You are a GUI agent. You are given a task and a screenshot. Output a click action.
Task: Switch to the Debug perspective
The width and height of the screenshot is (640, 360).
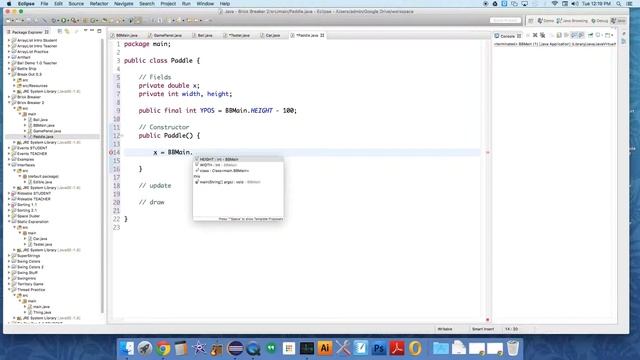[x=600, y=20]
